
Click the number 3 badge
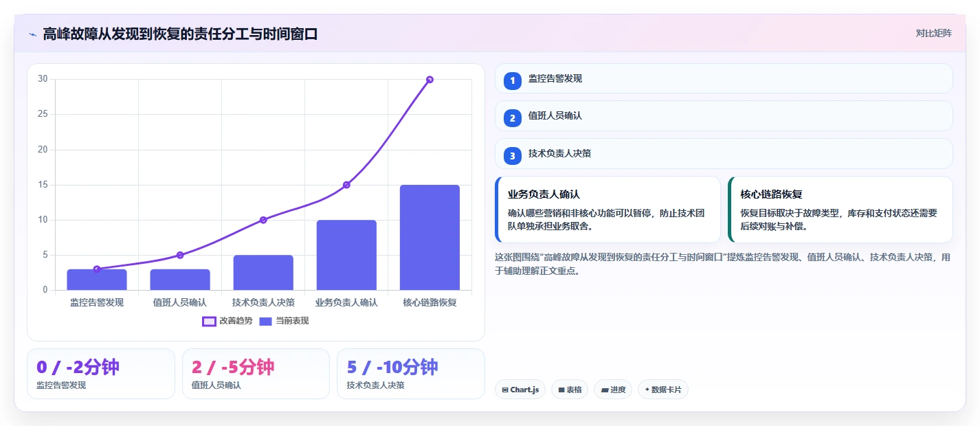pyautogui.click(x=512, y=156)
